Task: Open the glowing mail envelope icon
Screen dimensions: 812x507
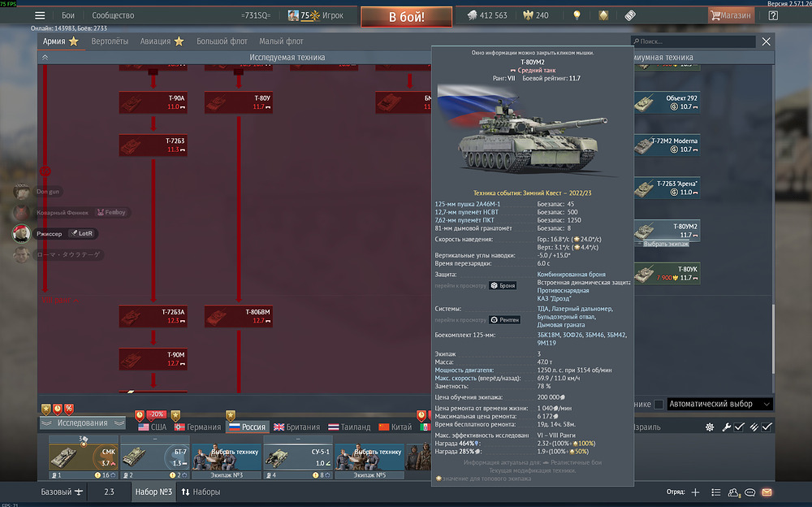Action: click(x=767, y=492)
